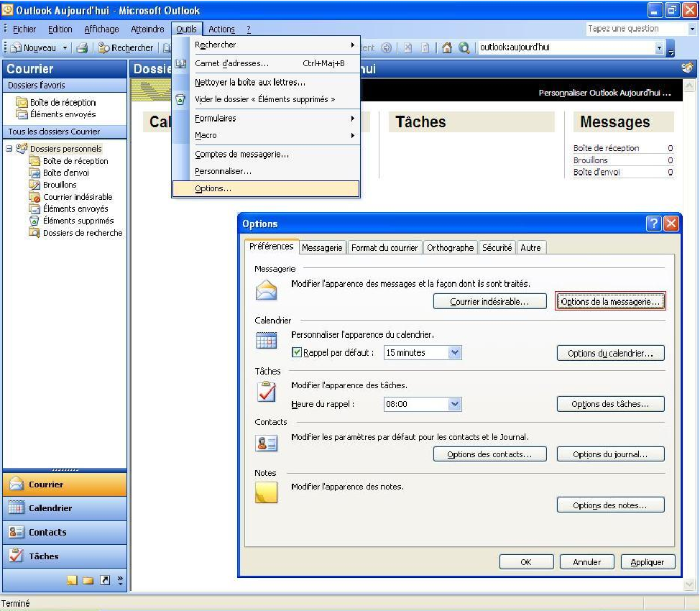This screenshot has width=700, height=611.
Task: Click the Home icon in web toolbar
Action: coord(447,47)
